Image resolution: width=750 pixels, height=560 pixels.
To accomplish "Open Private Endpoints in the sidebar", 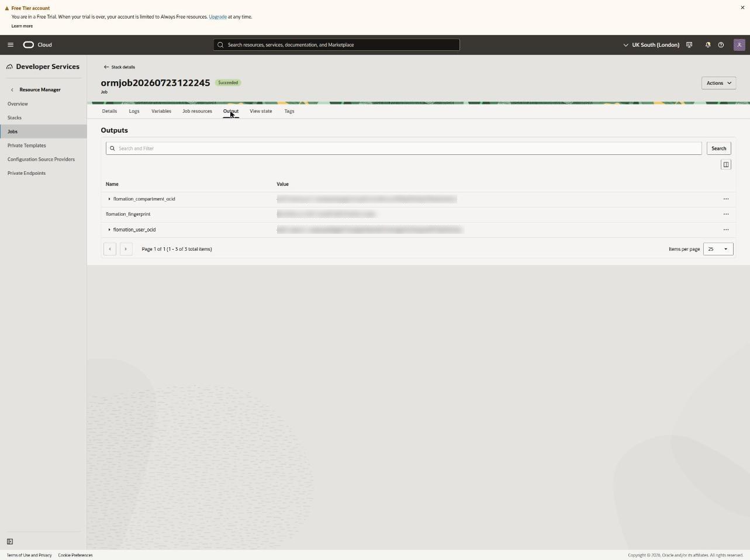I will (26, 174).
